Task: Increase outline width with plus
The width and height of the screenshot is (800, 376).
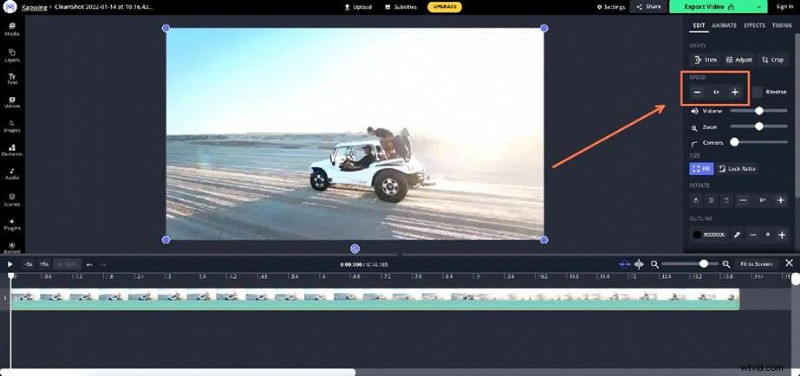Action: pyautogui.click(x=782, y=235)
